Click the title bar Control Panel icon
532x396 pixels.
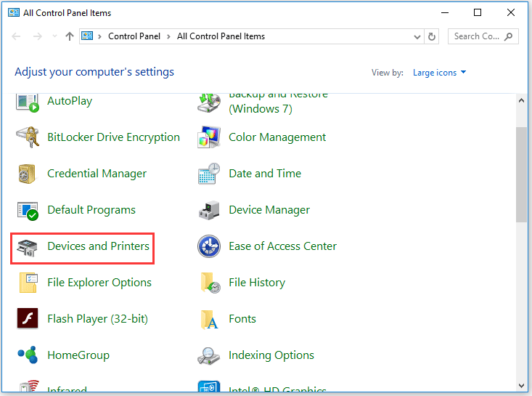coord(14,13)
